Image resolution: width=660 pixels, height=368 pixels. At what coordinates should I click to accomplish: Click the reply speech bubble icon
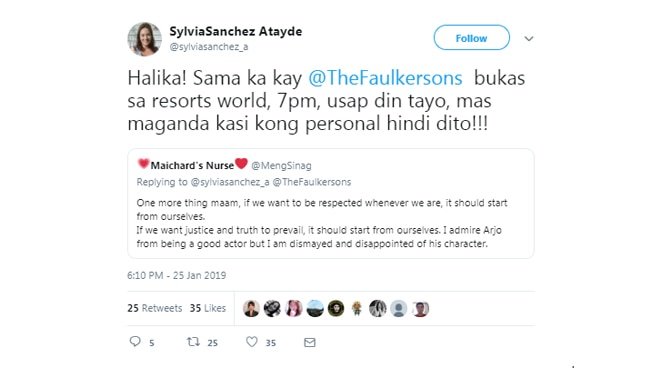pyautogui.click(x=135, y=341)
